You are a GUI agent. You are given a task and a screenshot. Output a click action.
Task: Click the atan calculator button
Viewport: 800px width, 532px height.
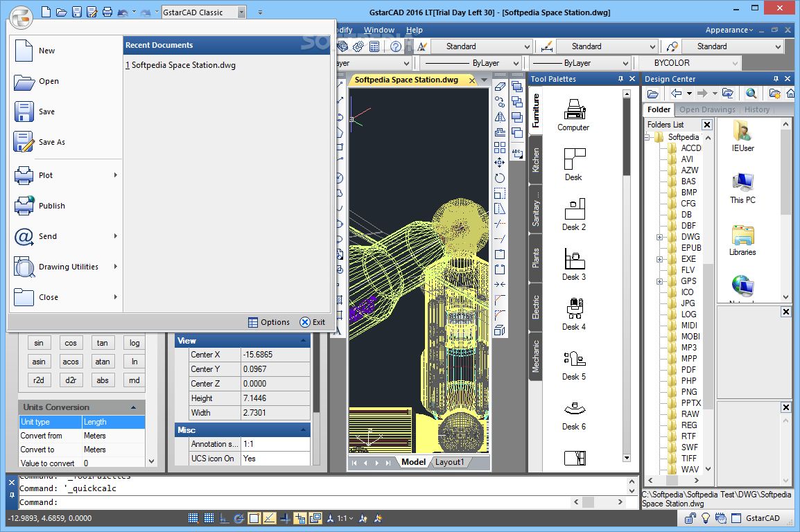click(x=103, y=362)
